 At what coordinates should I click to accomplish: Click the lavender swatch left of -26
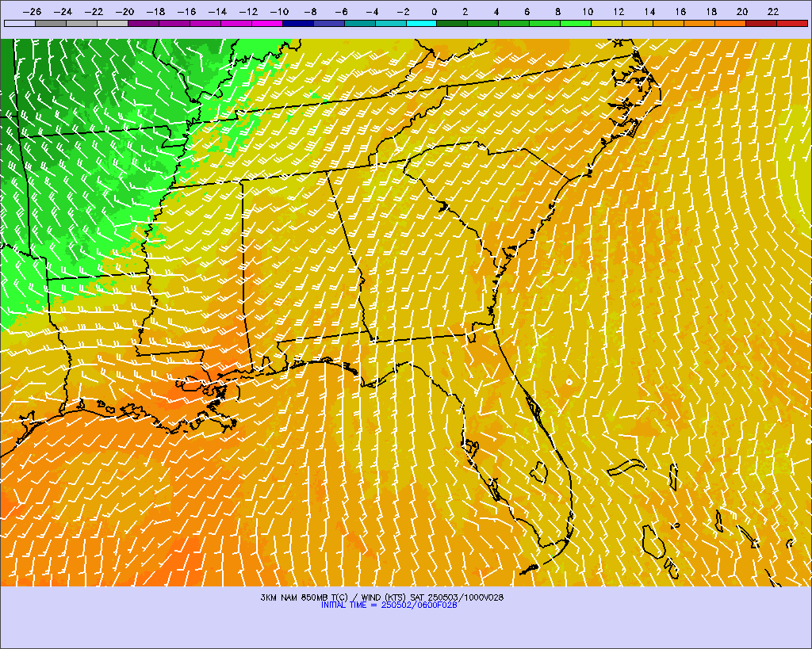20,23
